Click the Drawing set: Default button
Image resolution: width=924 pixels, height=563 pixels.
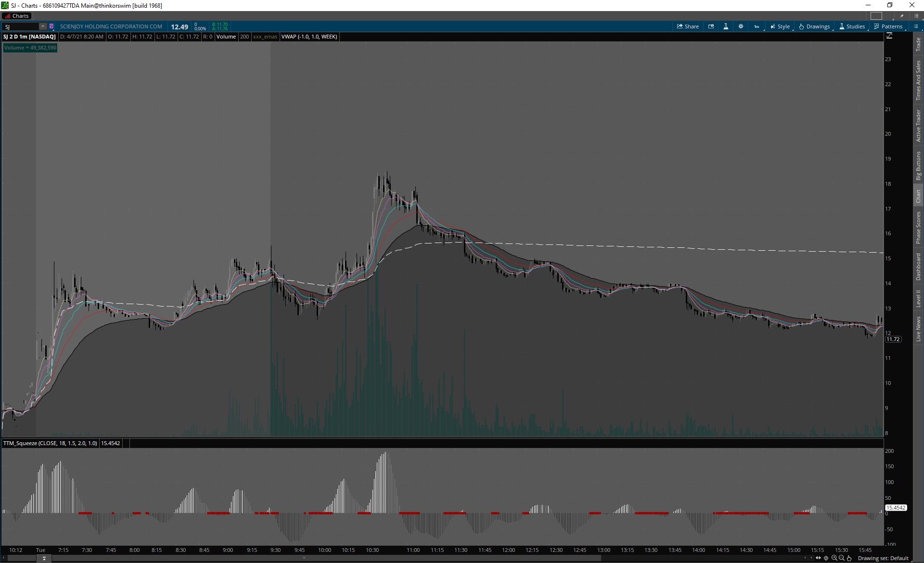pos(883,558)
